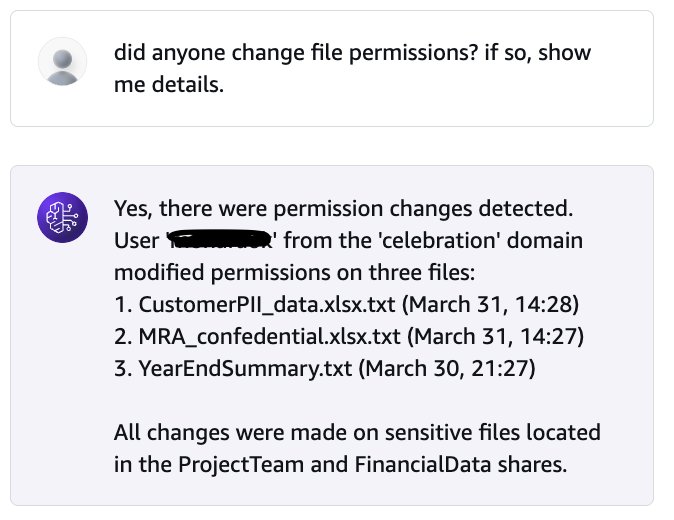Click the timestamp 'March 31, 14:28'
This screenshot has width=674, height=520.
coord(490,305)
